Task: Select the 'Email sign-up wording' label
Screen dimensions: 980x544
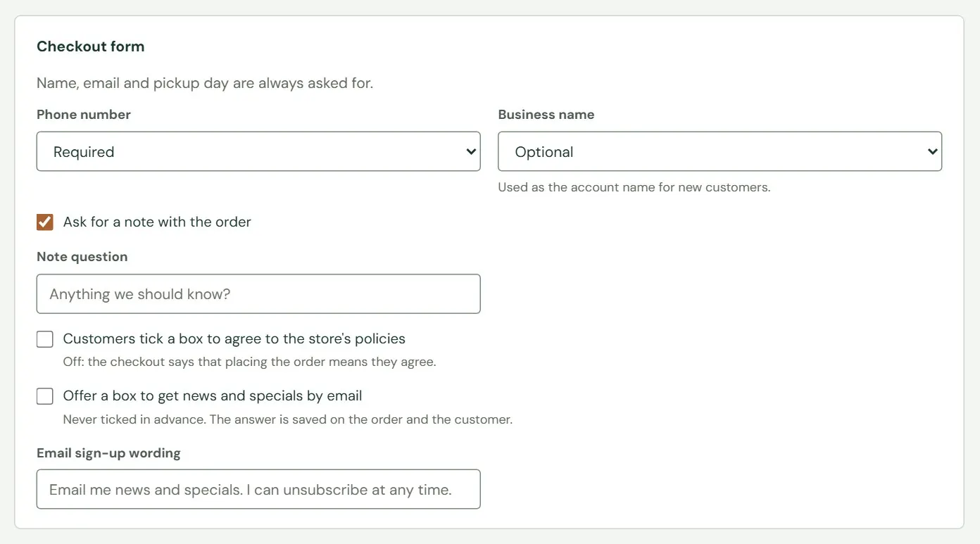Action: pos(108,453)
